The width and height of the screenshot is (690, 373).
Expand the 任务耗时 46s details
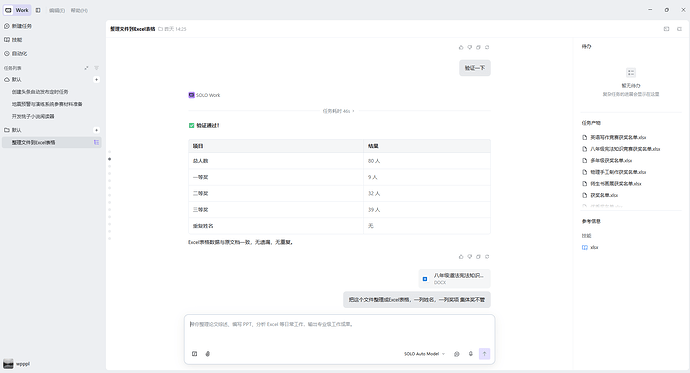[338, 111]
